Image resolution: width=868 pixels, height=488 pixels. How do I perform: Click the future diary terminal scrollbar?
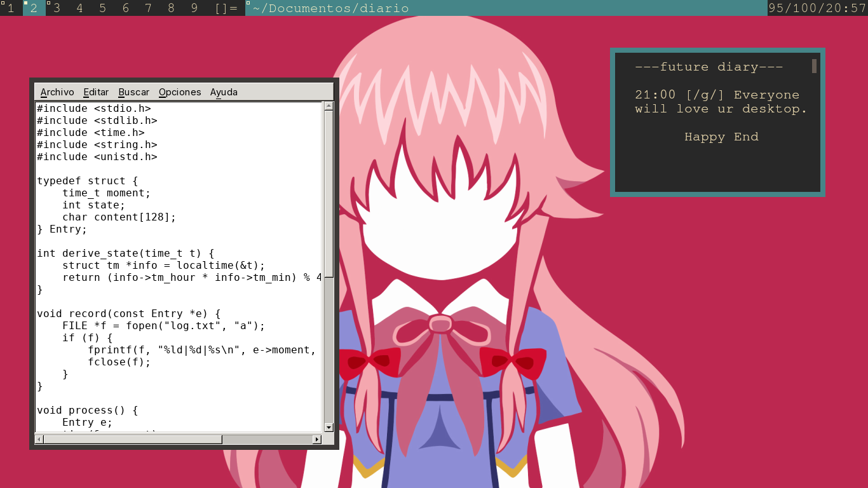tap(814, 66)
